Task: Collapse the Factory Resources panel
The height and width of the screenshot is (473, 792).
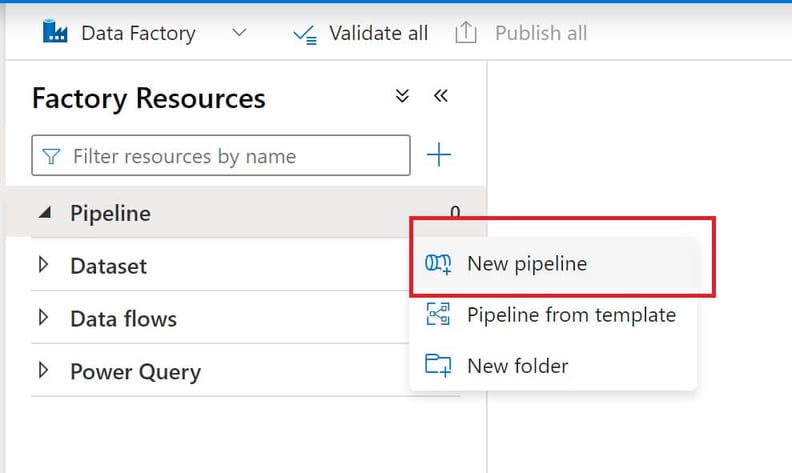Action: tap(440, 96)
